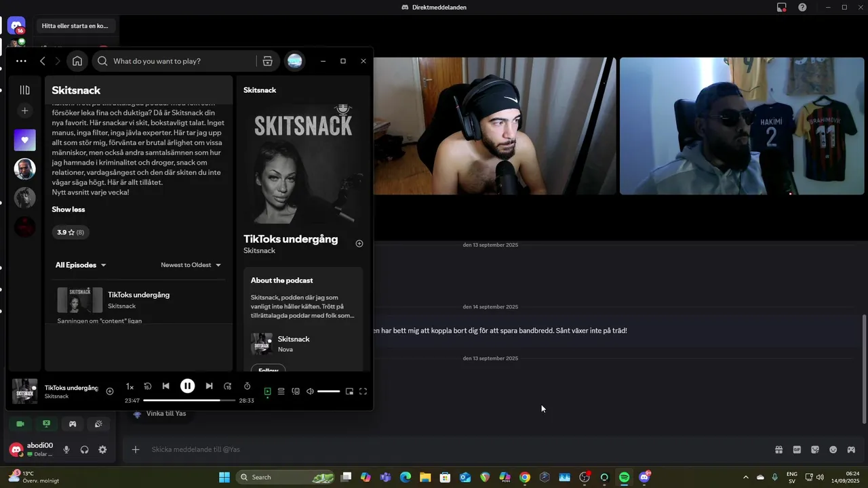Deafen Discord headphones
Screen dimensions: 868x488
[84, 449]
